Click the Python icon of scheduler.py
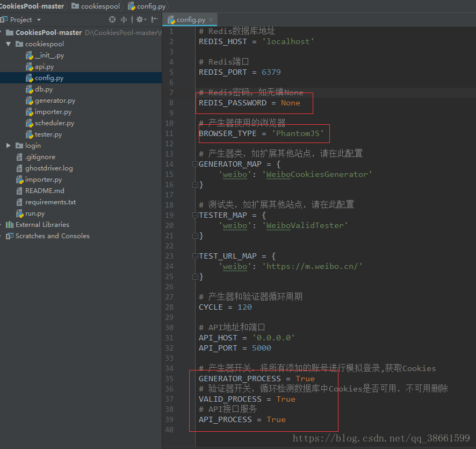The height and width of the screenshot is (449, 476). pos(30,123)
